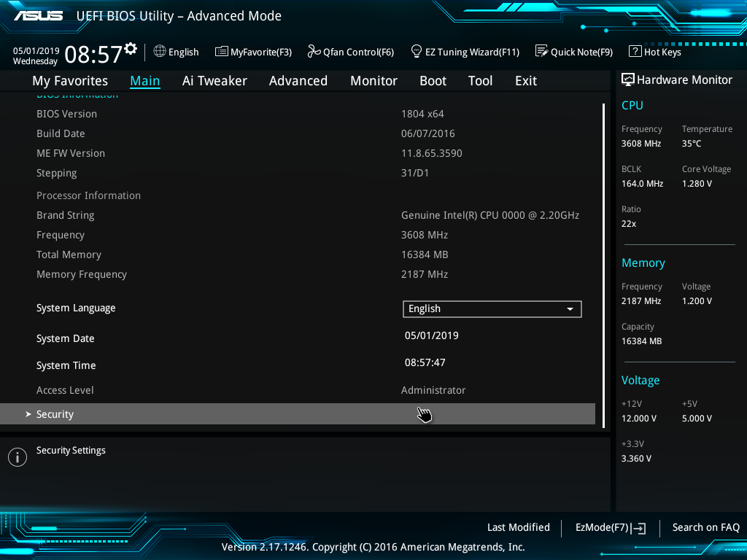Click the BIOS Version value 1804 x64
This screenshot has width=747, height=560.
click(x=422, y=114)
